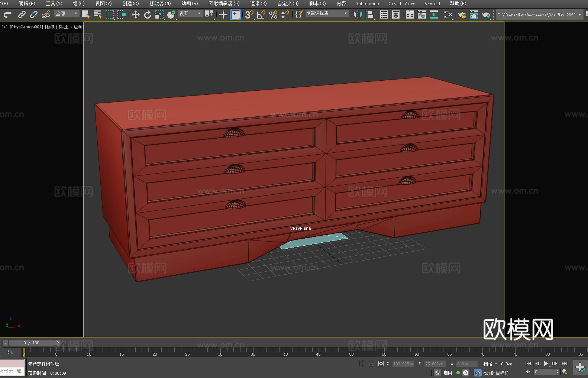Screen dimensions: 588x378
Task: Toggle the Window/Crossing selection mode
Action: (x=122, y=14)
